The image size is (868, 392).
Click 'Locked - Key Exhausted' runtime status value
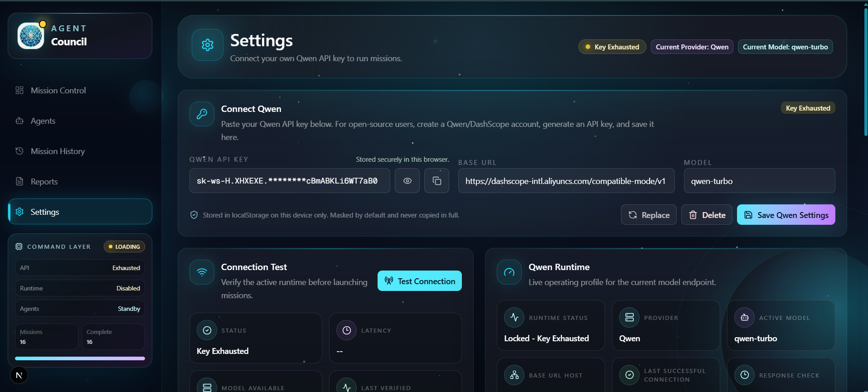[x=547, y=339]
